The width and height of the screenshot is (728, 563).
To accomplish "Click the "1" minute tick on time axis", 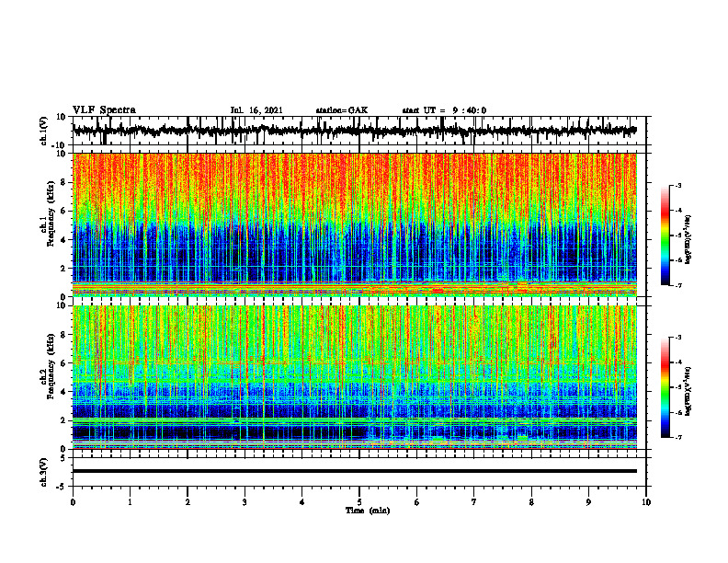I will (x=130, y=502).
